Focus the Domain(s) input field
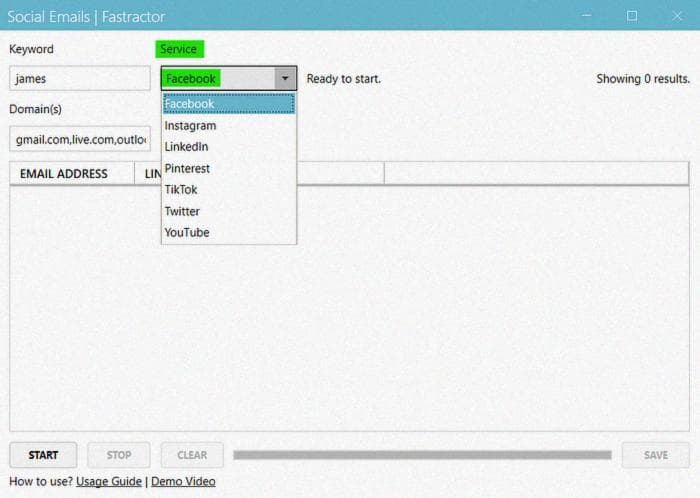The width and height of the screenshot is (700, 498). [x=80, y=139]
